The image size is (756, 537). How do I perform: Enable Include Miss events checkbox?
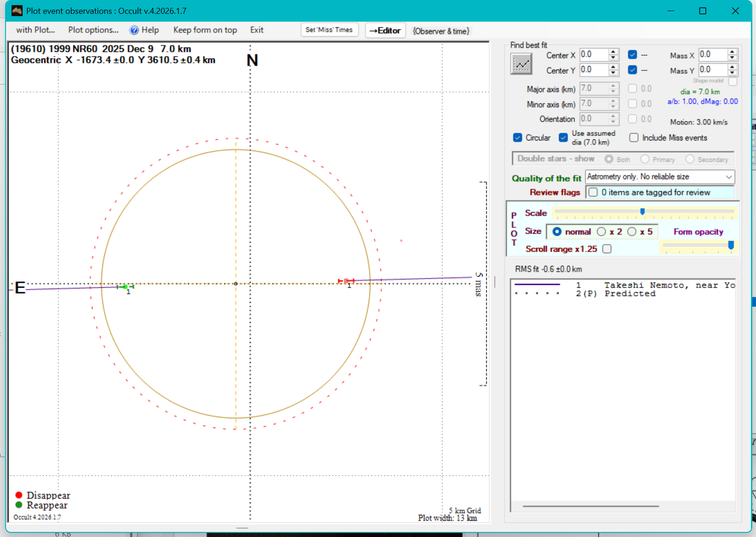[634, 138]
